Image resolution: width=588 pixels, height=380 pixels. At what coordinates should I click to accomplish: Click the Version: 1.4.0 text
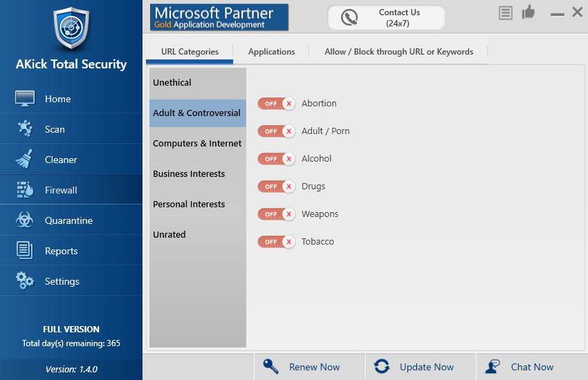click(71, 370)
